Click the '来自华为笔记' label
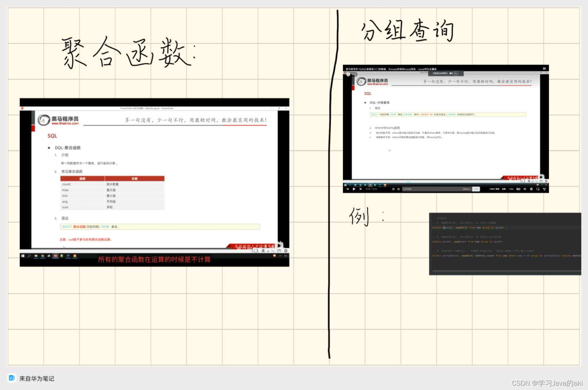Screen dimensions: 588x390 (x=37, y=378)
